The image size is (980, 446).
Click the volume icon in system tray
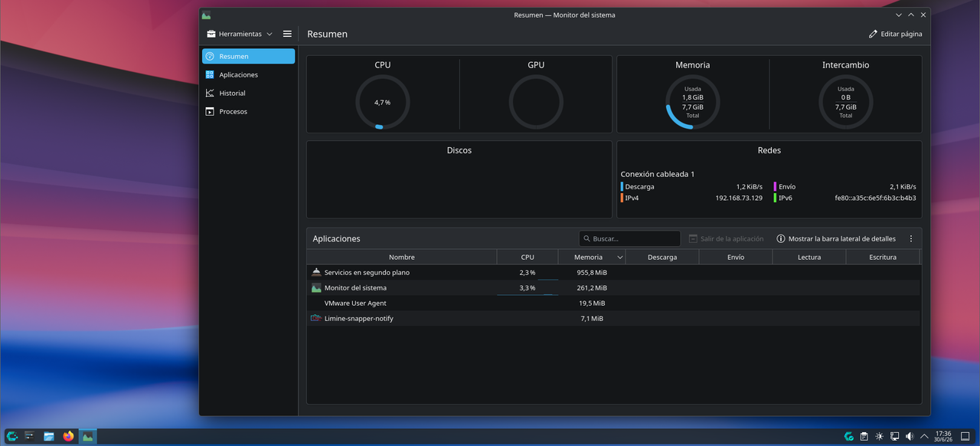tap(910, 436)
